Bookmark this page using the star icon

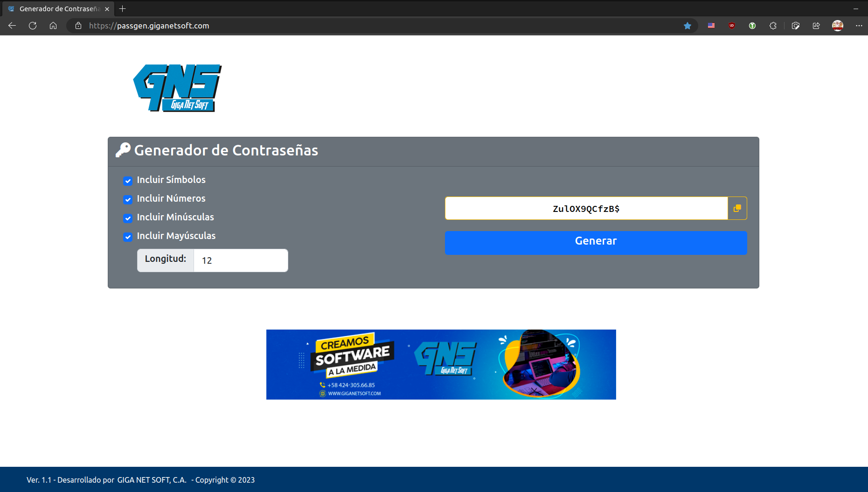click(687, 26)
